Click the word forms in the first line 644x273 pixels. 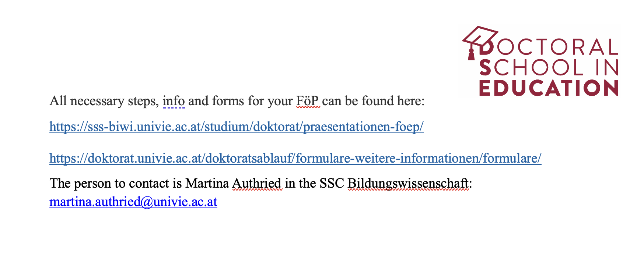coord(228,101)
